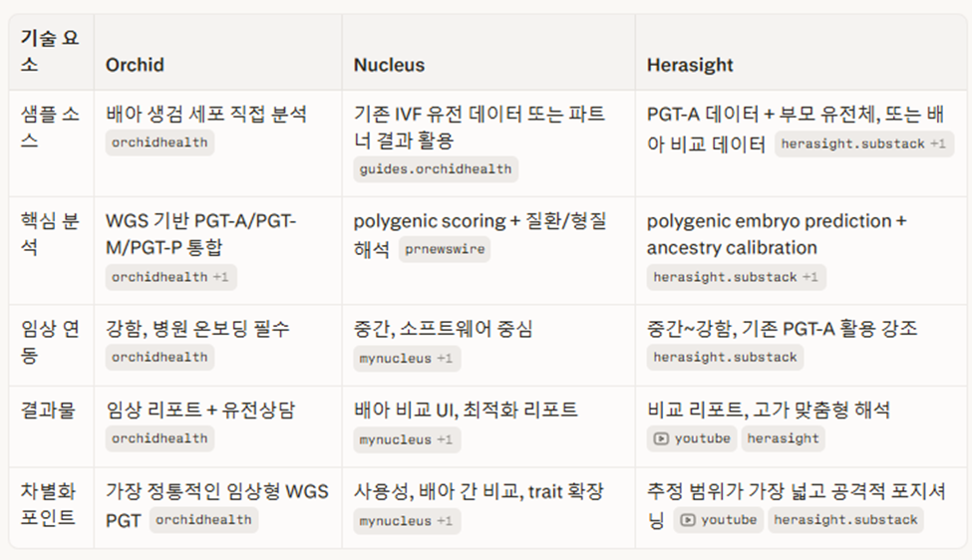Expand orchidhealth +1 chip under WGS 기반

[x=171, y=277]
